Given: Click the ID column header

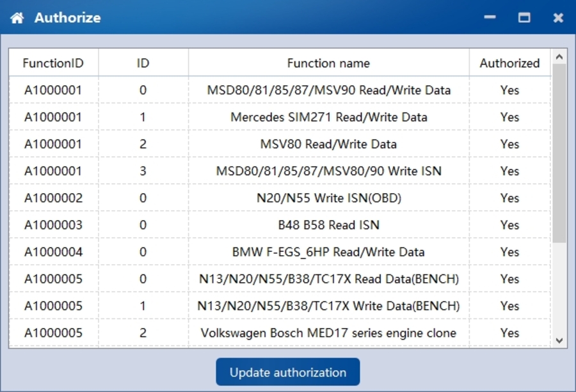Looking at the screenshot, I should [x=143, y=63].
